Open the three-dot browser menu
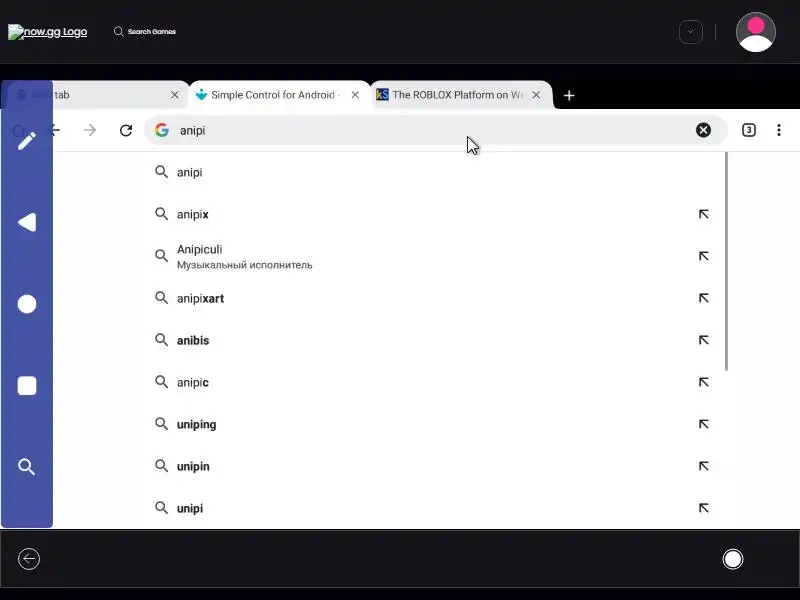This screenshot has height=600, width=800. [779, 130]
